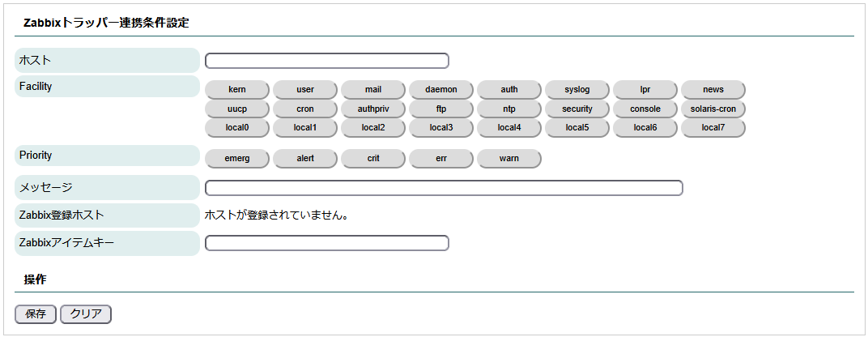Select the daemon facility
The image size is (868, 337).
(441, 89)
